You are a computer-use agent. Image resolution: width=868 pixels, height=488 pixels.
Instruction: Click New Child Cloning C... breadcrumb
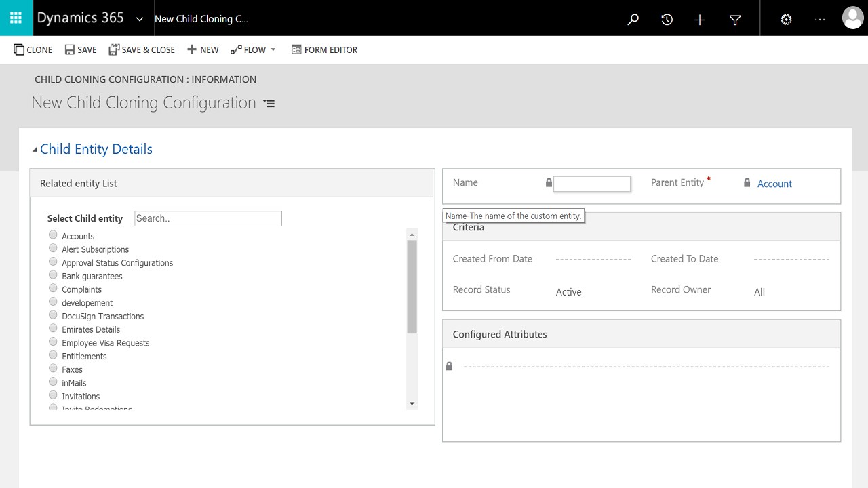201,19
